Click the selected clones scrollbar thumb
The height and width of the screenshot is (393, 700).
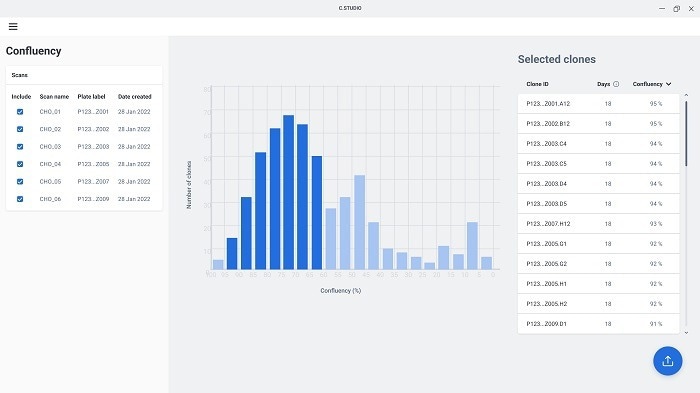pos(686,134)
